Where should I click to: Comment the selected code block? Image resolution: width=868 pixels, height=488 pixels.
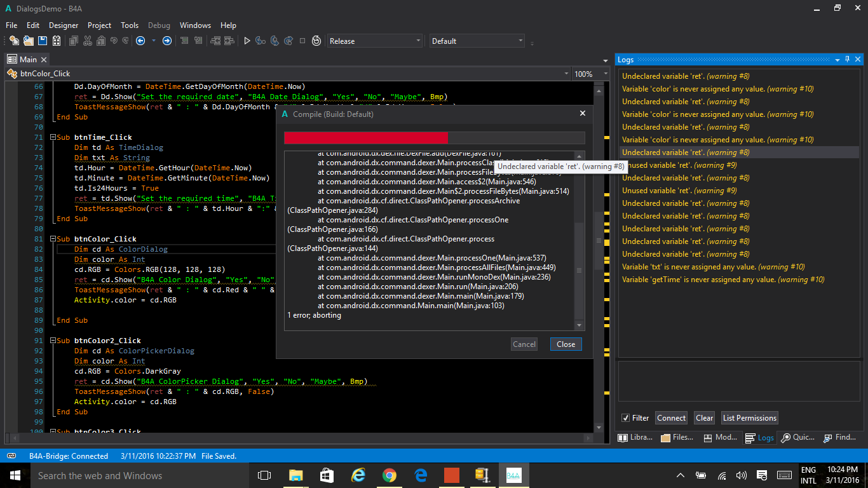click(184, 41)
